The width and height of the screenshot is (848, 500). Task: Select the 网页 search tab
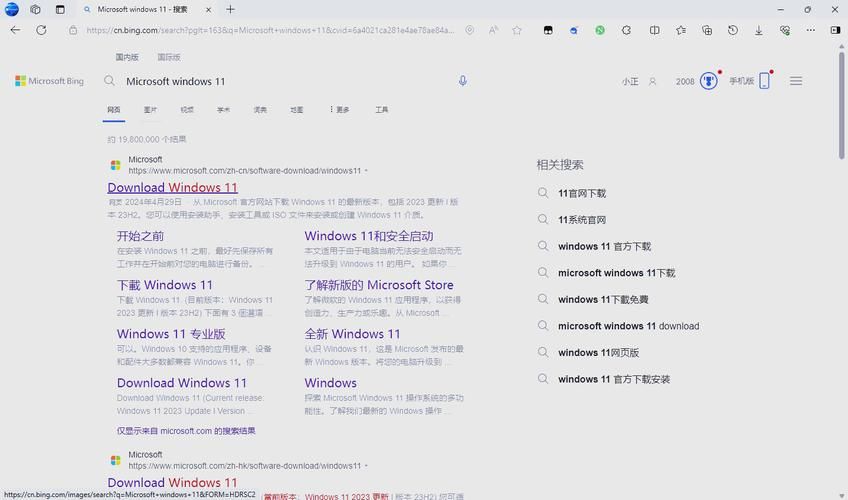pos(114,110)
